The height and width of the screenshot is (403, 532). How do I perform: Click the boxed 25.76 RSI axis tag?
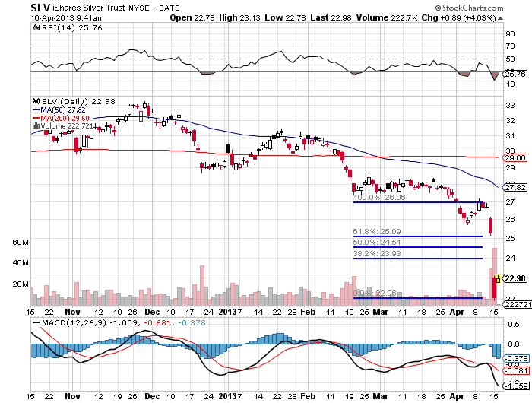coord(516,74)
